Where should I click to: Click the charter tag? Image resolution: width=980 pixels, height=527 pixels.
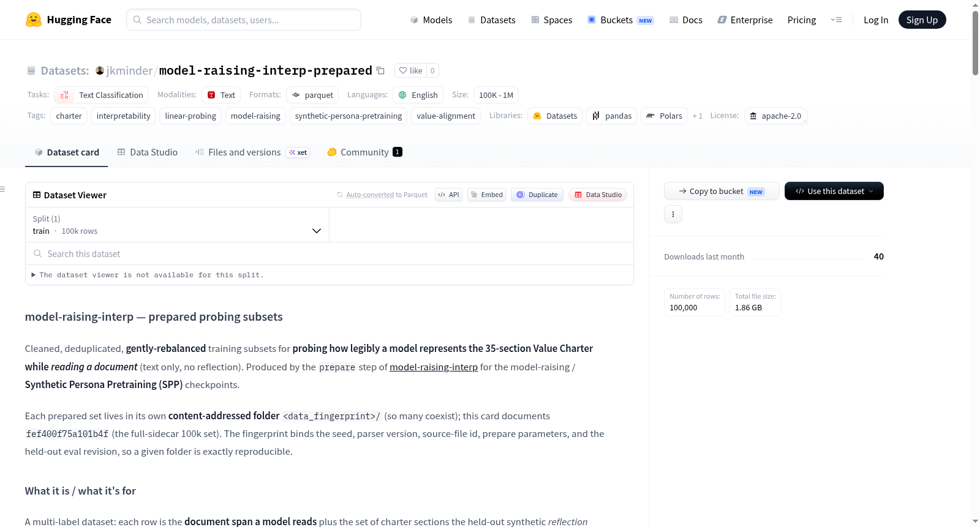click(x=69, y=116)
